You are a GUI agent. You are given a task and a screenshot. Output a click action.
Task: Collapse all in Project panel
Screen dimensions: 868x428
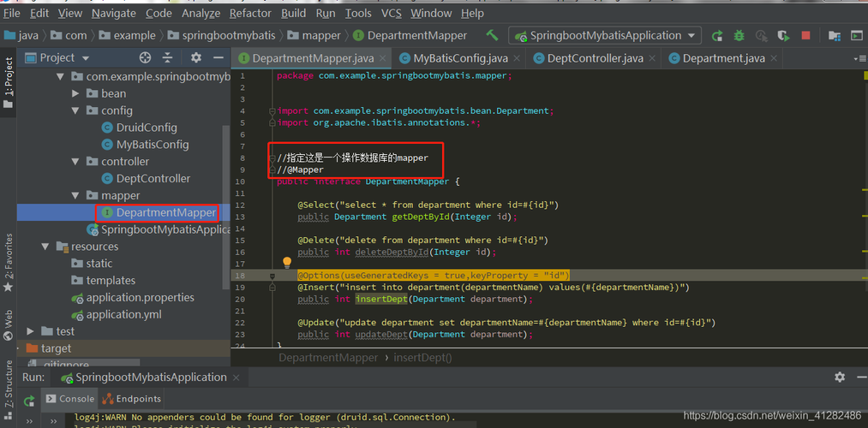[168, 57]
